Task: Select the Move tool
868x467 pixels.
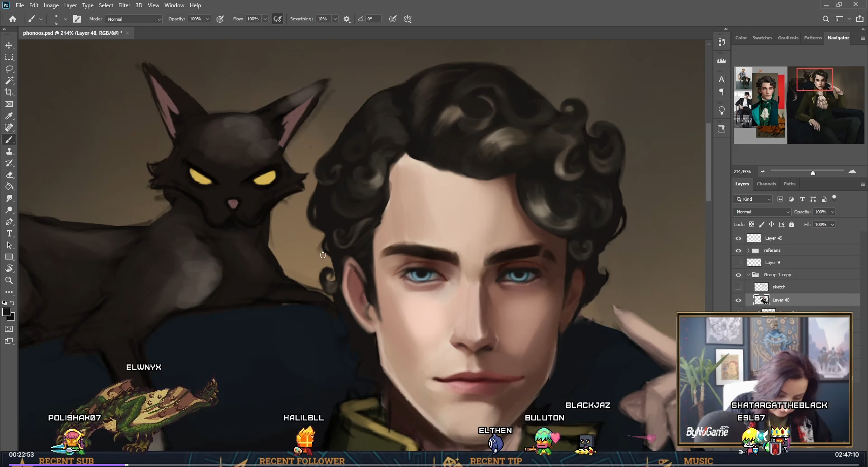Action: point(9,46)
